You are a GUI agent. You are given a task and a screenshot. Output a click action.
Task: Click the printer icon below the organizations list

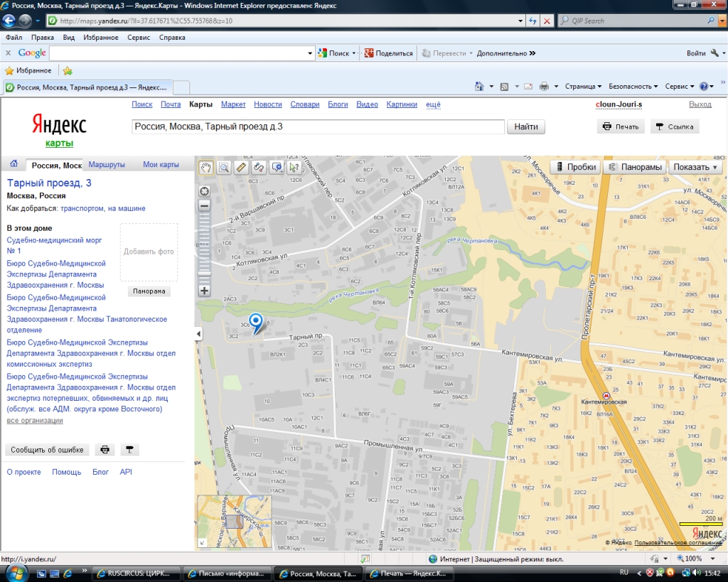point(105,449)
